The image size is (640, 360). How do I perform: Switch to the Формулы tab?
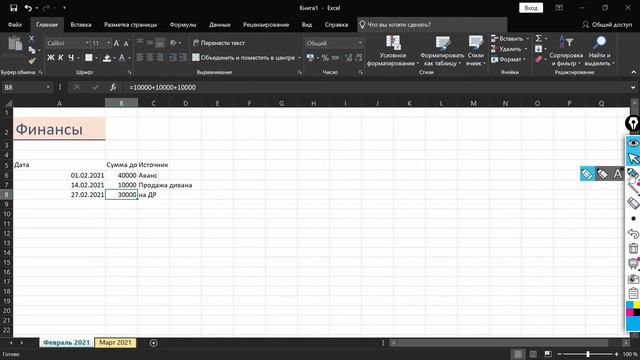182,24
